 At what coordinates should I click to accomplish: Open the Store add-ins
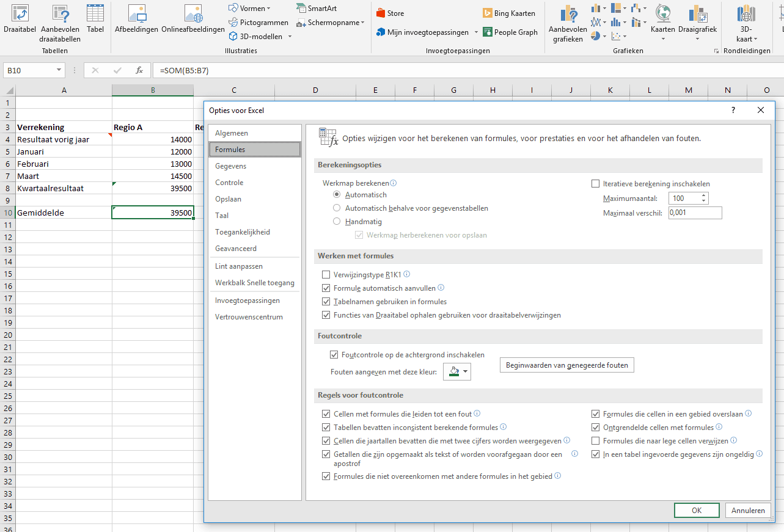coord(390,12)
